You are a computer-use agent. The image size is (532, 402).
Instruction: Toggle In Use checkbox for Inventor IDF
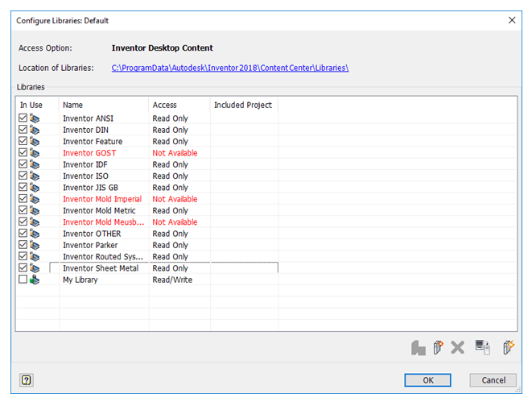[x=23, y=164]
